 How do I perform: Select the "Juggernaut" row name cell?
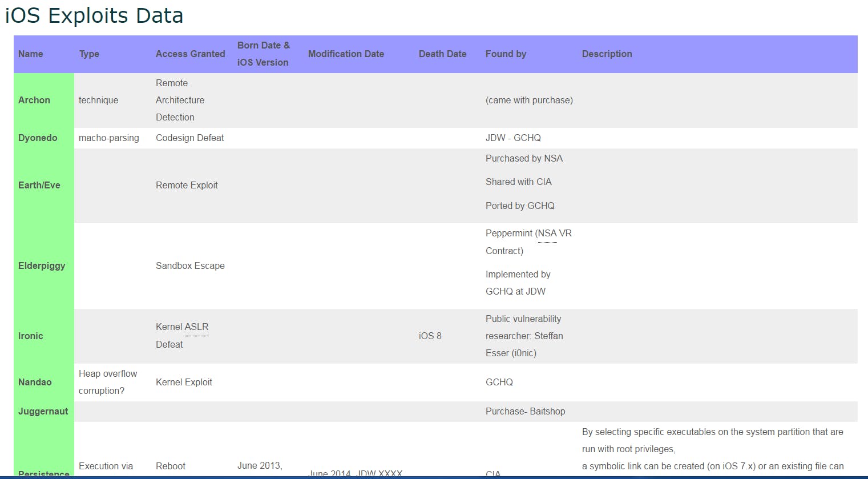[43, 411]
